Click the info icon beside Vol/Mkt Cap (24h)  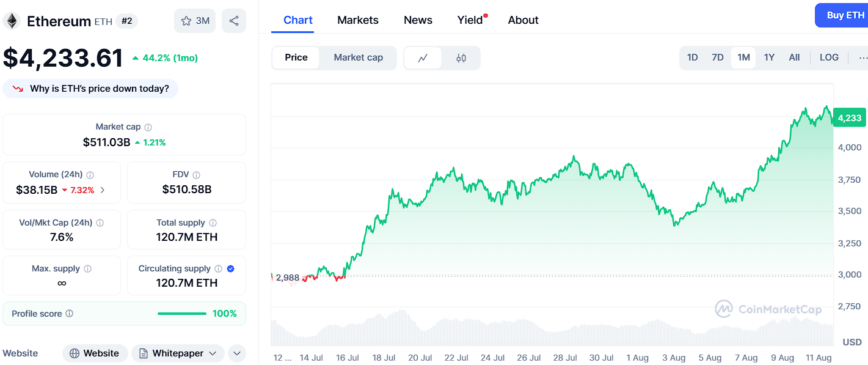coord(100,223)
